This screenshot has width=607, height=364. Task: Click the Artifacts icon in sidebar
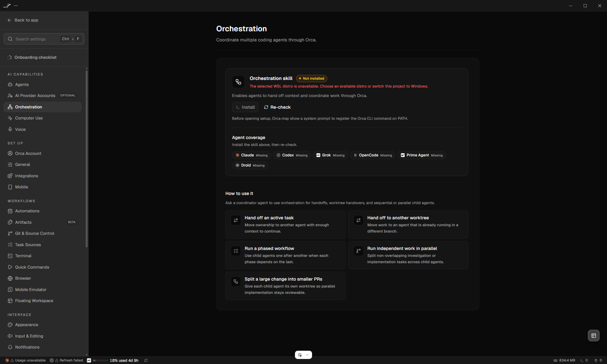(10, 222)
